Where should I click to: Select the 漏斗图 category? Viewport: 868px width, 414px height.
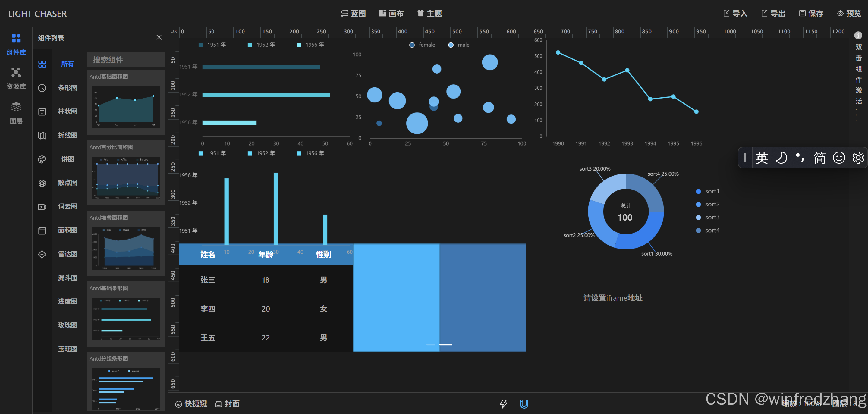68,278
